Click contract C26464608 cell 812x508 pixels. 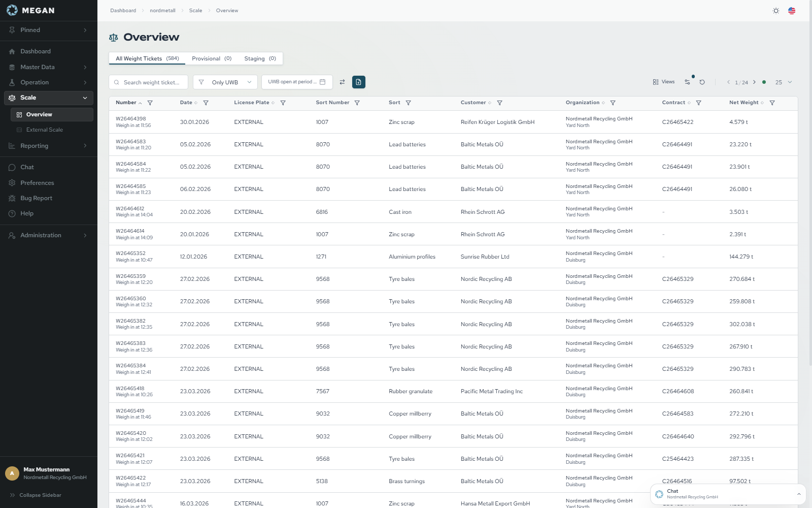coord(678,391)
